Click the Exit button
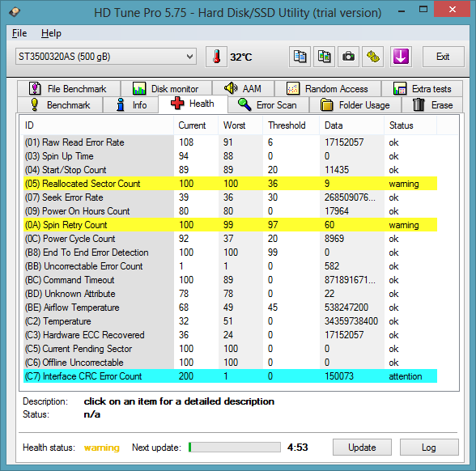 click(x=444, y=57)
